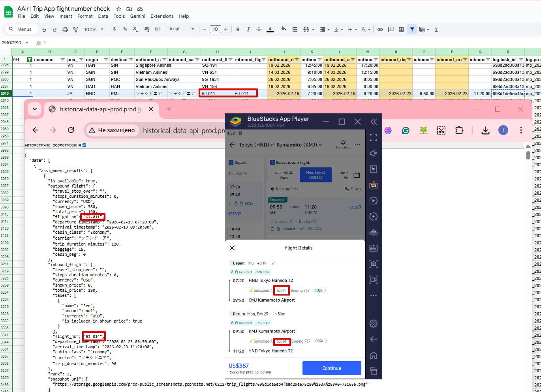Click the redo arrow in Sheets toolbar
Screen dimensions: 541x392
tap(54, 30)
